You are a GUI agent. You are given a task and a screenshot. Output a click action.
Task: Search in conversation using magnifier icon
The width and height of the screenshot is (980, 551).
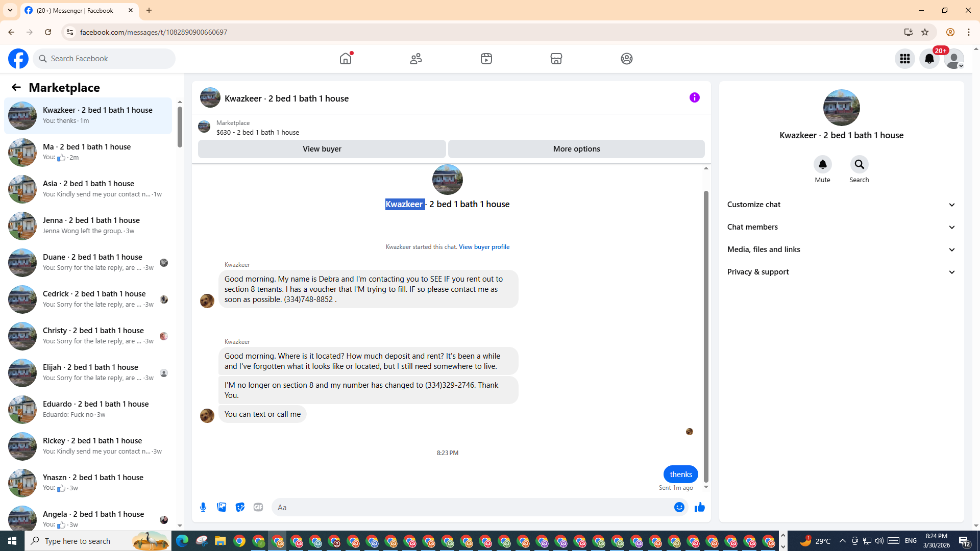859,165
